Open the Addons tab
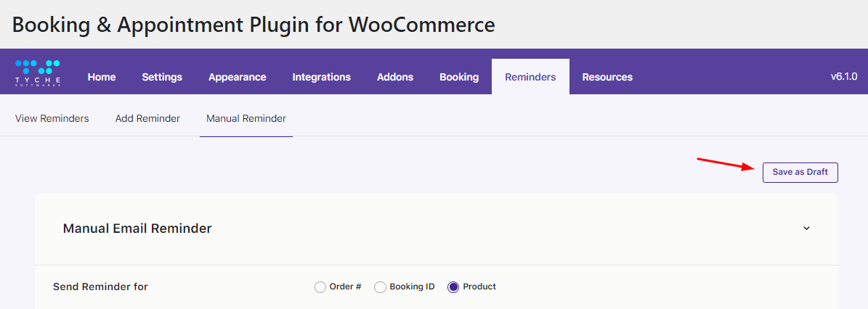 click(394, 77)
